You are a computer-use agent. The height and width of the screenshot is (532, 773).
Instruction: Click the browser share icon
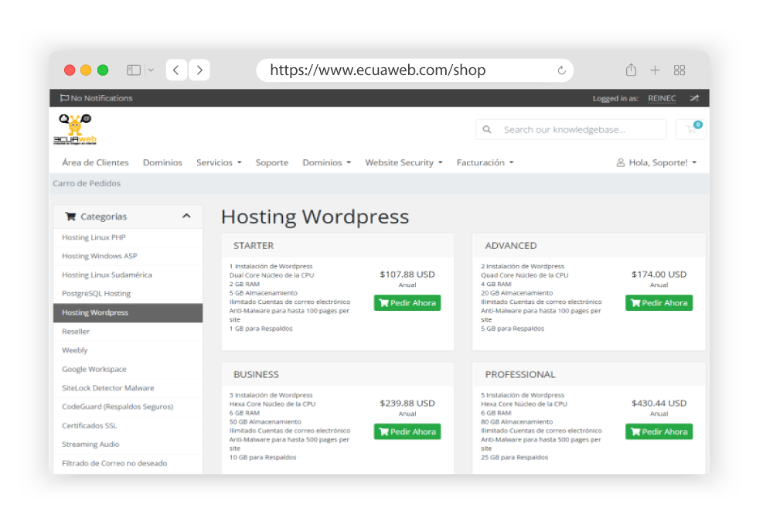coord(631,70)
